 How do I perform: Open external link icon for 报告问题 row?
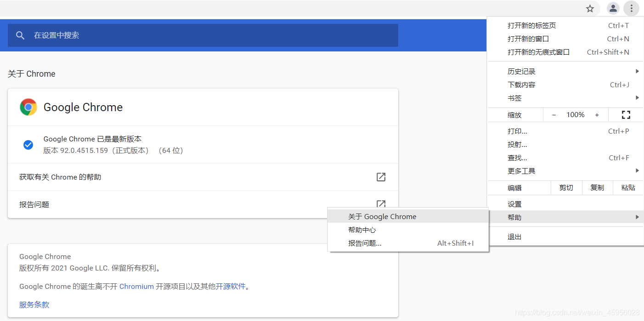coord(381,204)
